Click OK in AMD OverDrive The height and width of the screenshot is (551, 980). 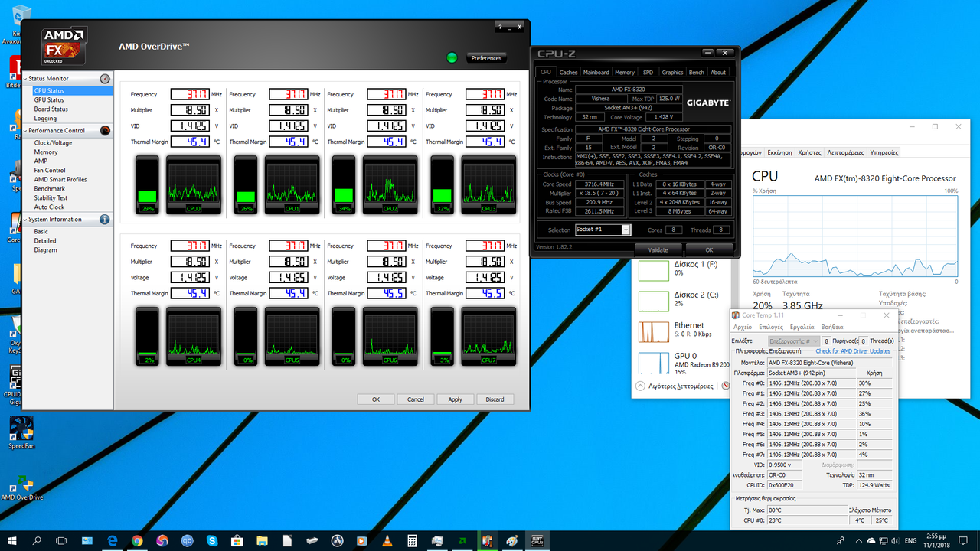[376, 399]
